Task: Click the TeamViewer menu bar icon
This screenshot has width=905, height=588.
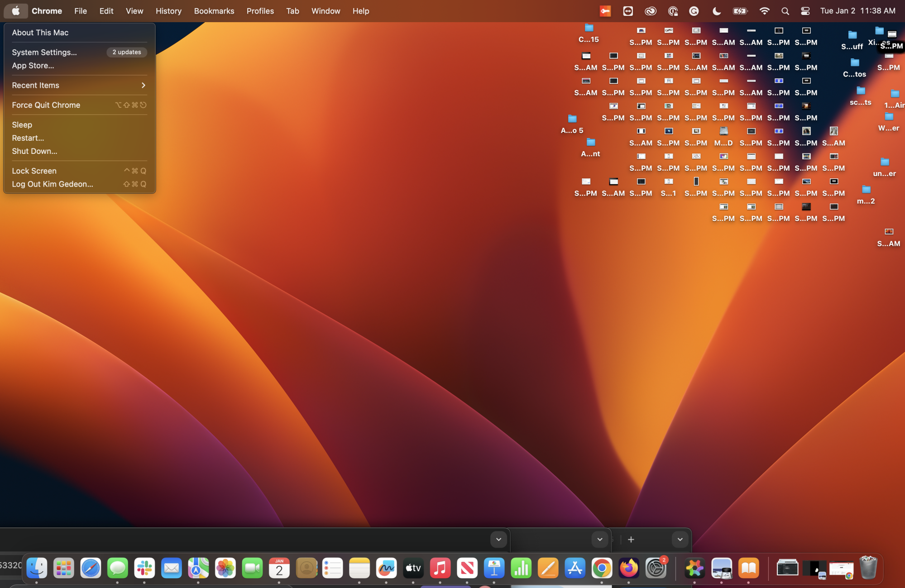Action: (628, 11)
